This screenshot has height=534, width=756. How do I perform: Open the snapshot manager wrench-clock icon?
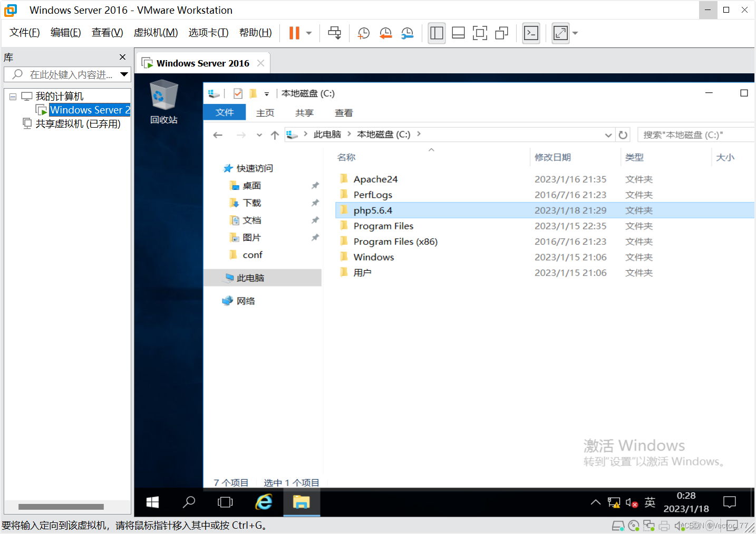click(x=407, y=33)
